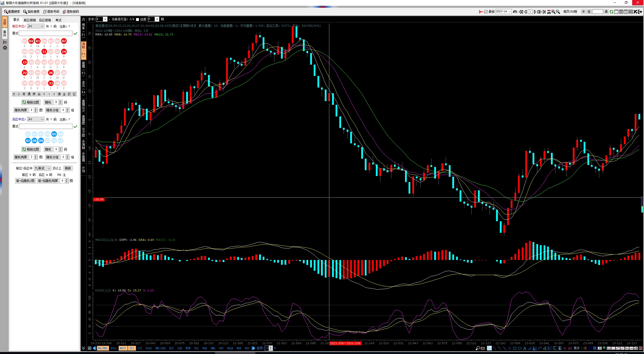
Task: Open the 集合 sidebar tab
Action: (5, 33)
